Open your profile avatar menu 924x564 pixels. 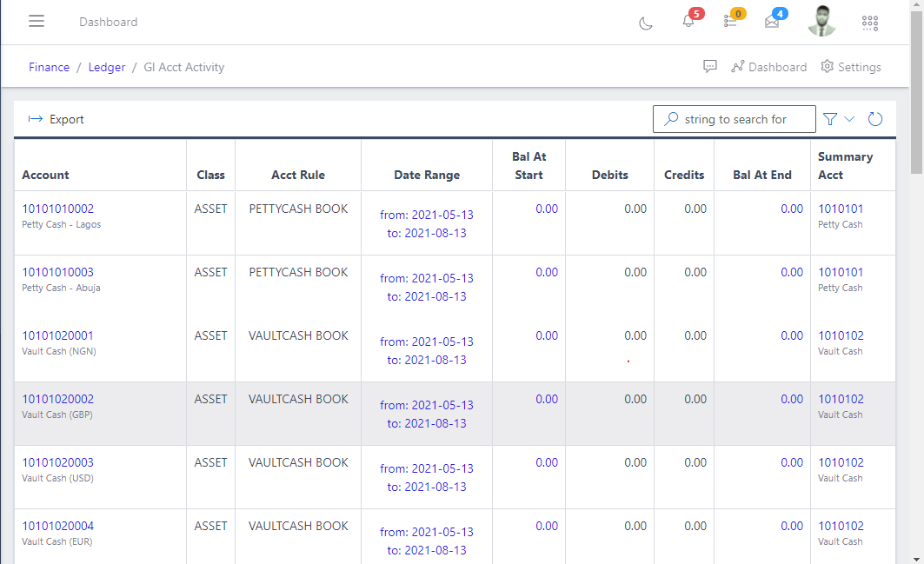click(x=821, y=21)
